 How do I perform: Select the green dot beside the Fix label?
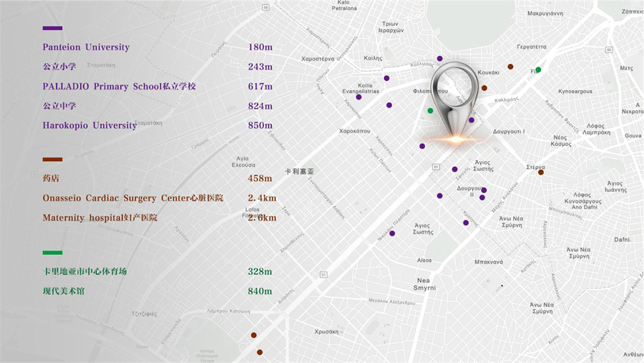538,69
